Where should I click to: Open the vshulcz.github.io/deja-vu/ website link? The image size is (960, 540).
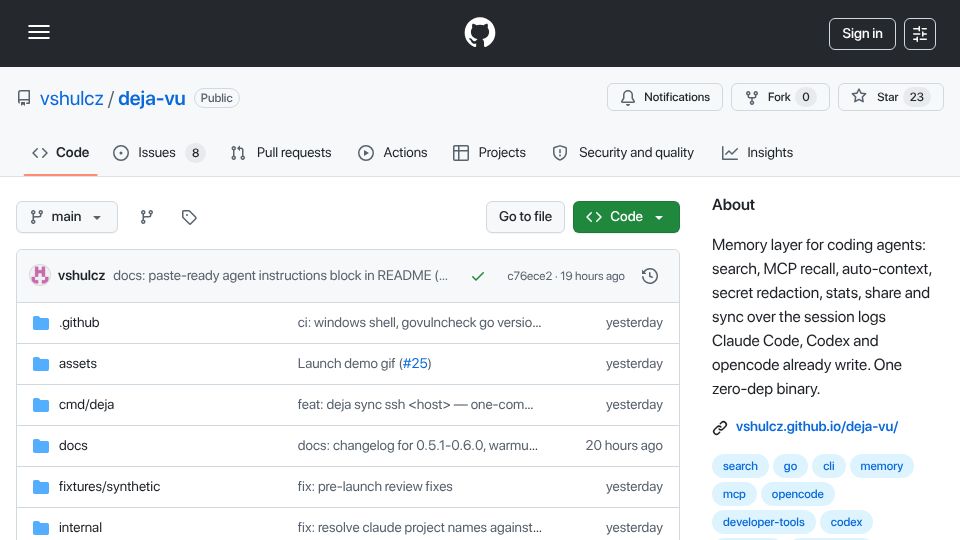[817, 427]
